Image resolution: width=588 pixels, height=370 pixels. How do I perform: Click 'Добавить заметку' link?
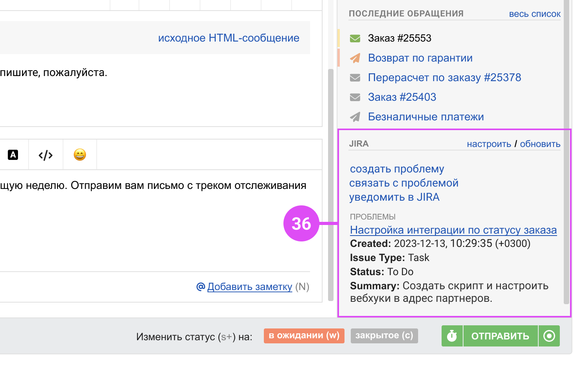coord(249,287)
